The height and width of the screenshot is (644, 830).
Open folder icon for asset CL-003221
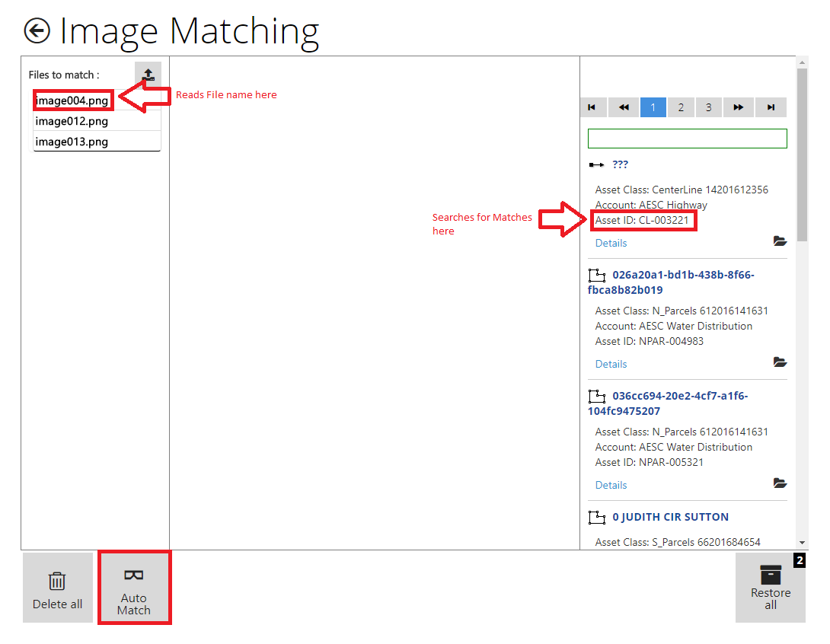point(780,241)
